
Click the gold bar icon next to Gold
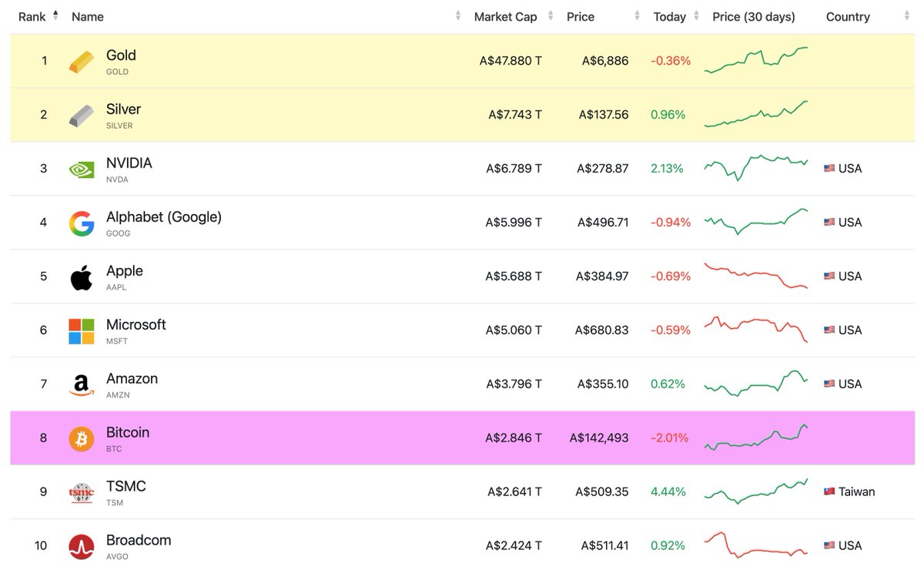point(81,60)
